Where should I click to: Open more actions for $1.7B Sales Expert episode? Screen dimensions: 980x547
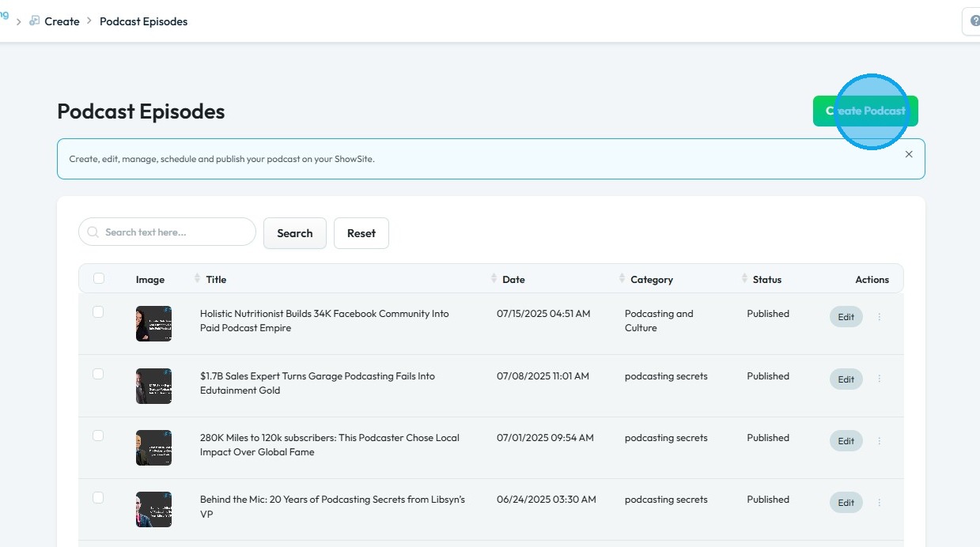(880, 379)
